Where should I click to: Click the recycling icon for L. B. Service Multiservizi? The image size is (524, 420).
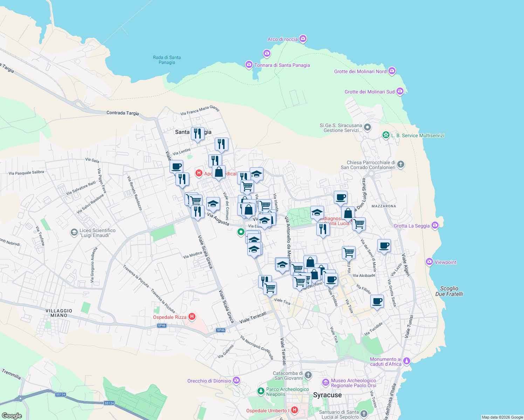click(386, 135)
